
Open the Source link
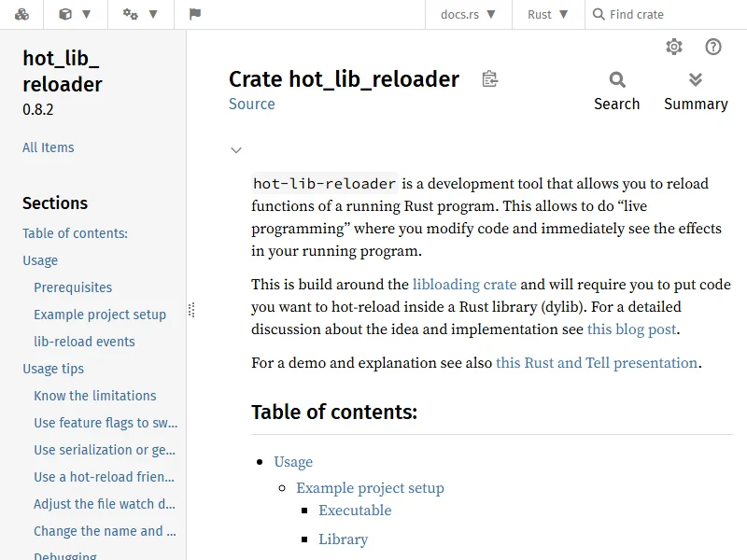251,104
